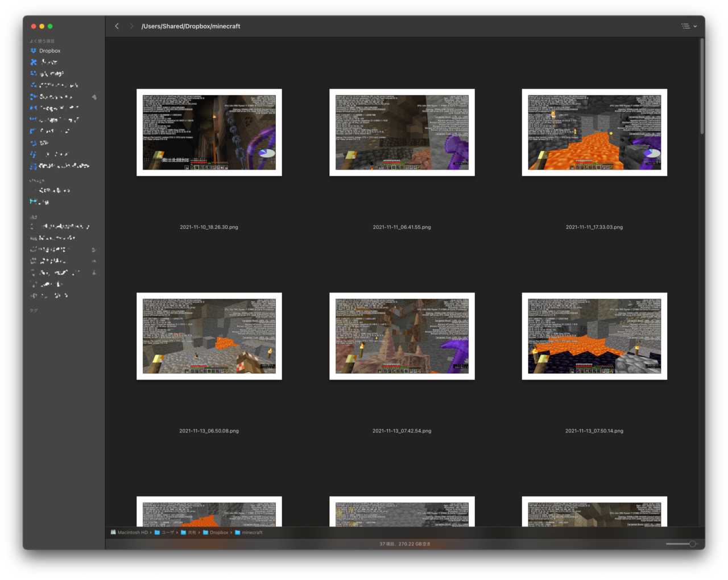Close the Finder window with red button

point(34,26)
